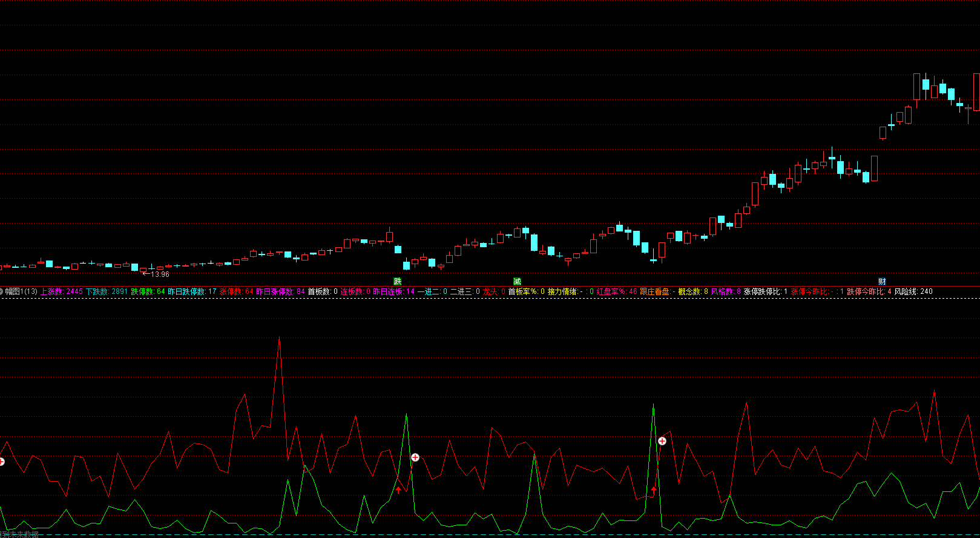This screenshot has height=538, width=980.
Task: Click the 风格数: 8 value
Action: (x=726, y=291)
